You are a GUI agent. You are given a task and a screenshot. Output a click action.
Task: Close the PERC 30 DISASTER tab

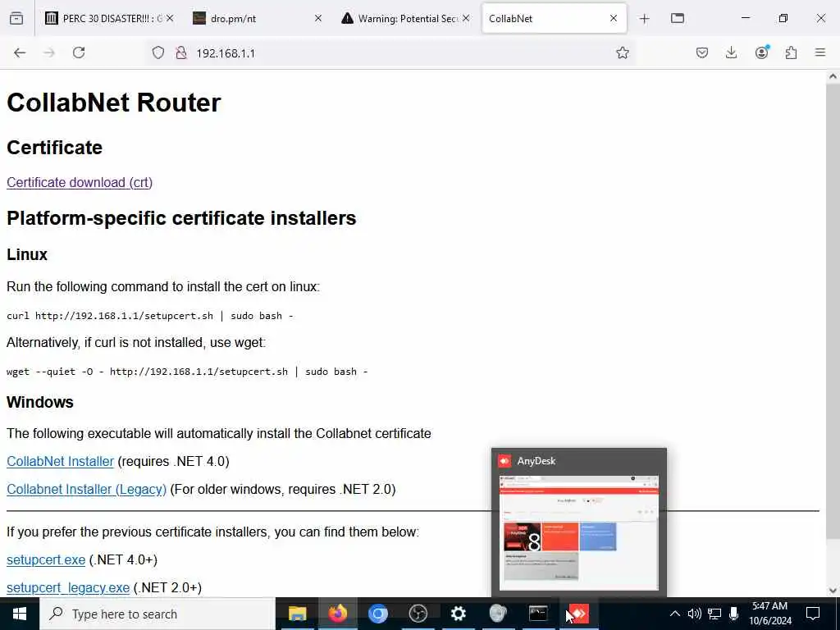(170, 18)
